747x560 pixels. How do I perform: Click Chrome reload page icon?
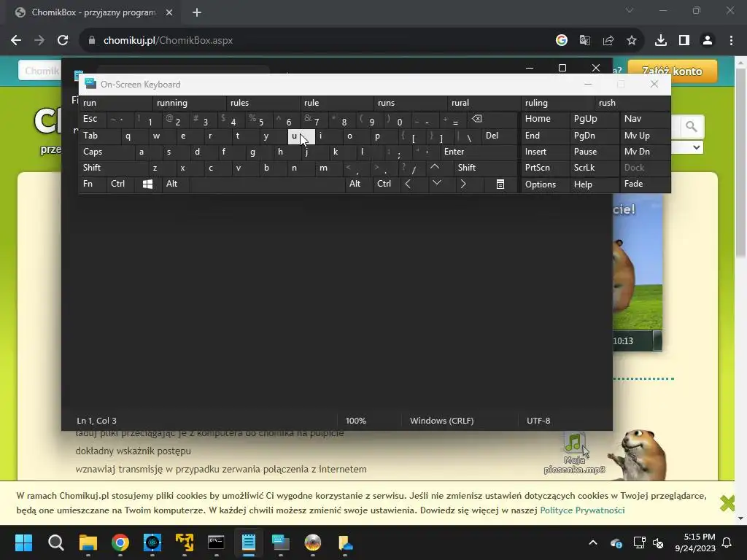coord(63,41)
